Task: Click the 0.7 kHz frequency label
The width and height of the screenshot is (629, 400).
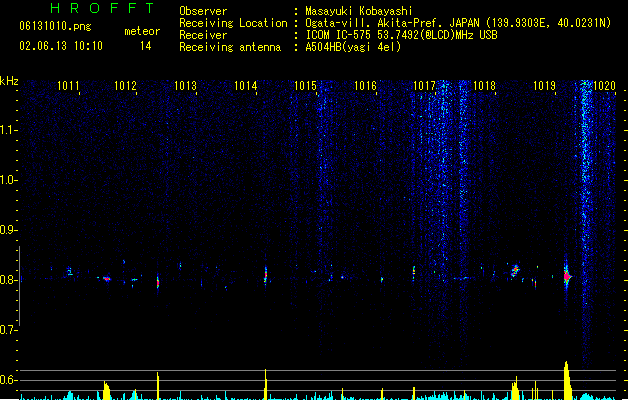Action: point(8,330)
